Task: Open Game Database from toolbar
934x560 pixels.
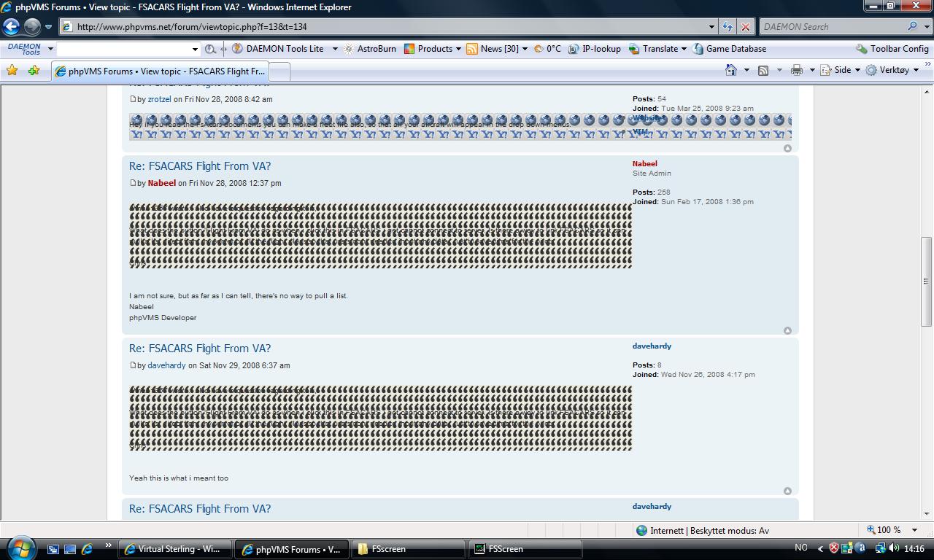Action: [x=730, y=49]
